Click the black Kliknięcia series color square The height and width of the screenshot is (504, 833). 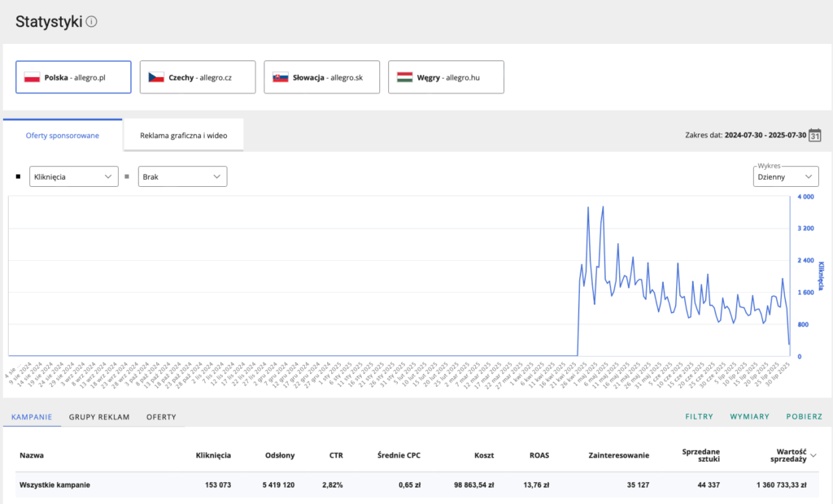[x=19, y=176]
